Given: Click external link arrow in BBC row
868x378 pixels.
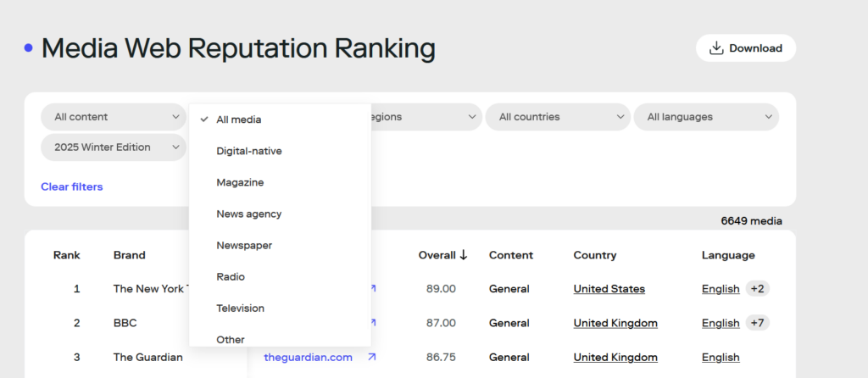Looking at the screenshot, I should (371, 323).
